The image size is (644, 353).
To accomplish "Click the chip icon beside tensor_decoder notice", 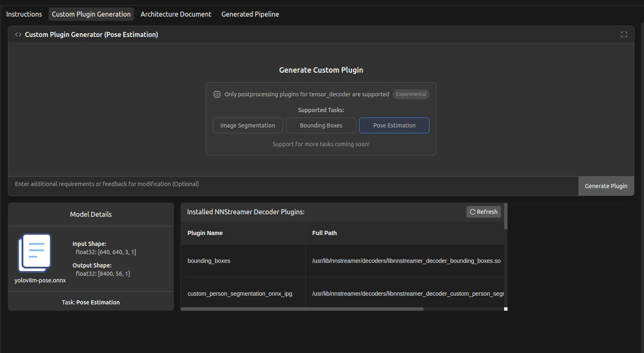I will tap(217, 94).
